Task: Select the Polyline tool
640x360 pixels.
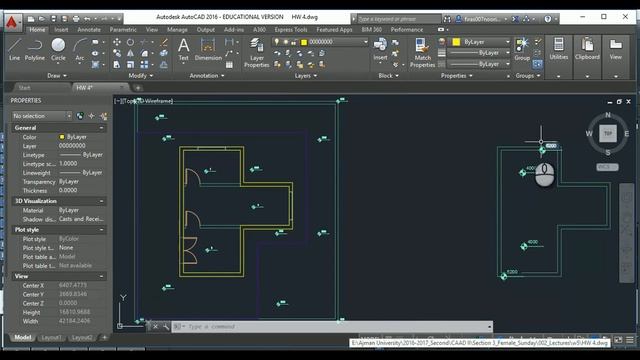Action: click(35, 49)
